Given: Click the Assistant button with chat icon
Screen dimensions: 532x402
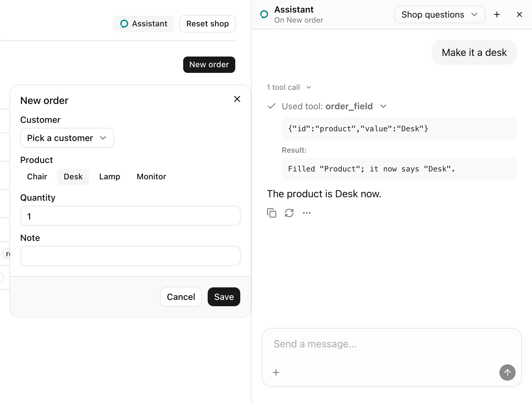Looking at the screenshot, I should (143, 24).
